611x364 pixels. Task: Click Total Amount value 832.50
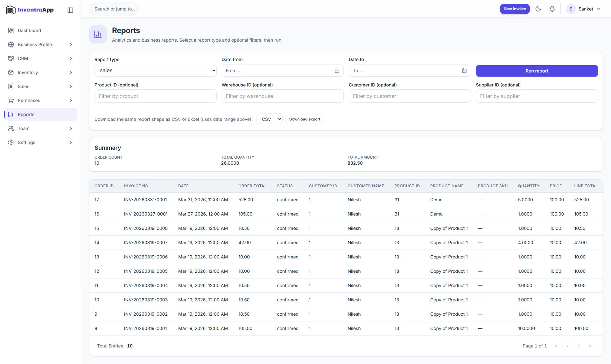click(x=355, y=163)
